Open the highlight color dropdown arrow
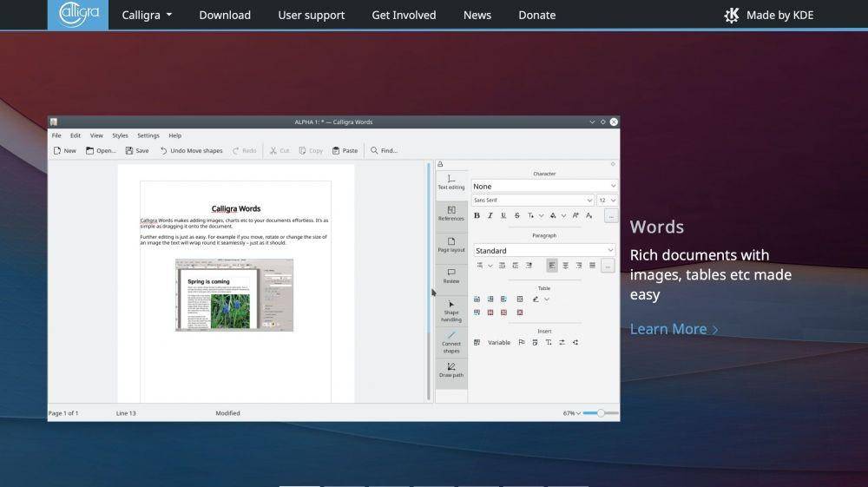This screenshot has width=868, height=487. coord(563,216)
